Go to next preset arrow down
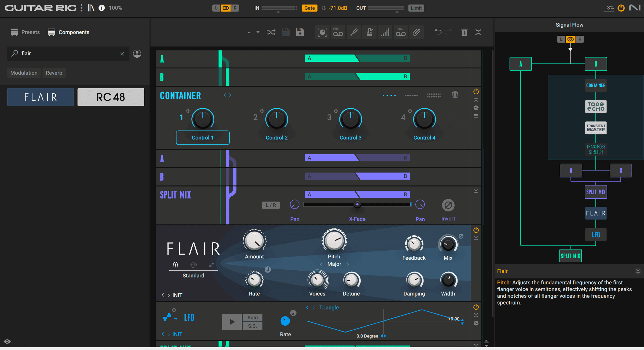 click(x=258, y=32)
